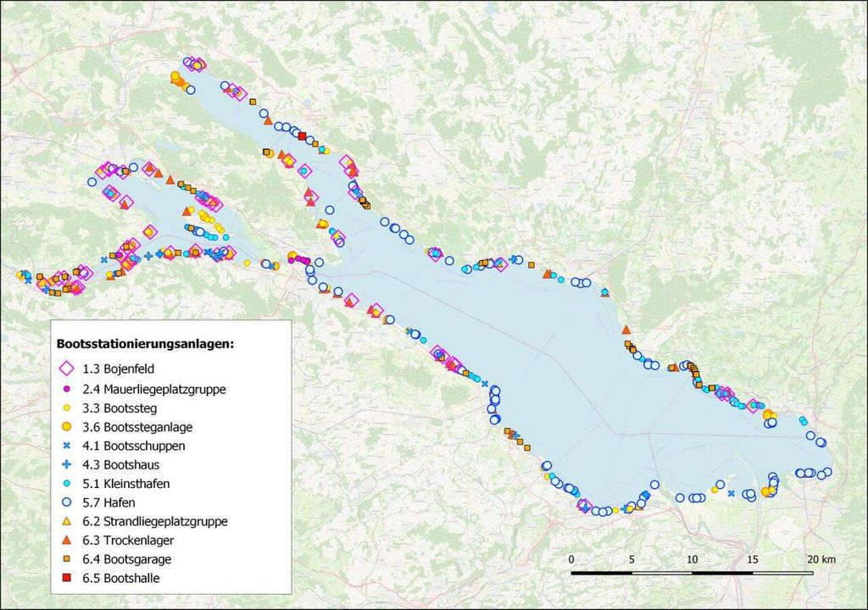This screenshot has height=610, width=868.
Task: Click the blue cross icon for Bootshaus
Action: pyautogui.click(x=65, y=464)
